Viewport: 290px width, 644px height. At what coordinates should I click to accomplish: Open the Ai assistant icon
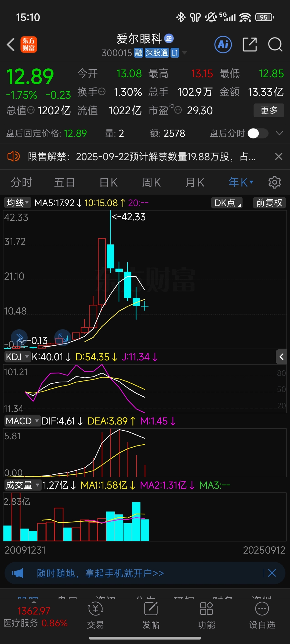[x=223, y=45]
